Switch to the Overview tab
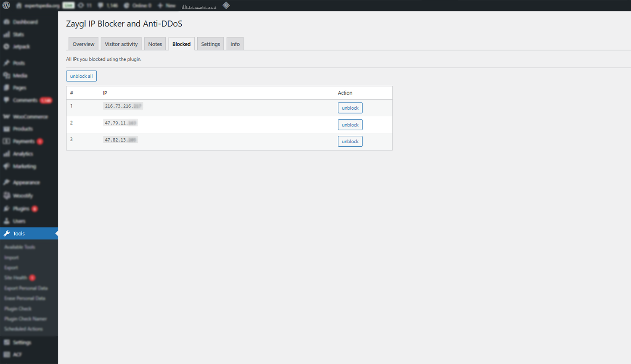 click(83, 44)
